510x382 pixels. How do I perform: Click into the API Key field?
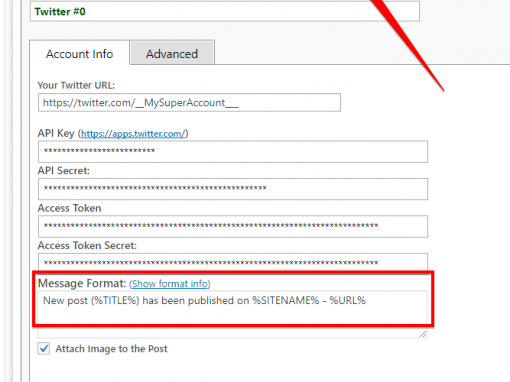pos(233,151)
